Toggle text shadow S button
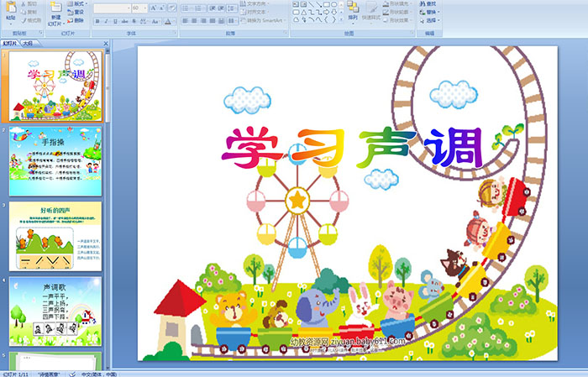 pos(134,21)
